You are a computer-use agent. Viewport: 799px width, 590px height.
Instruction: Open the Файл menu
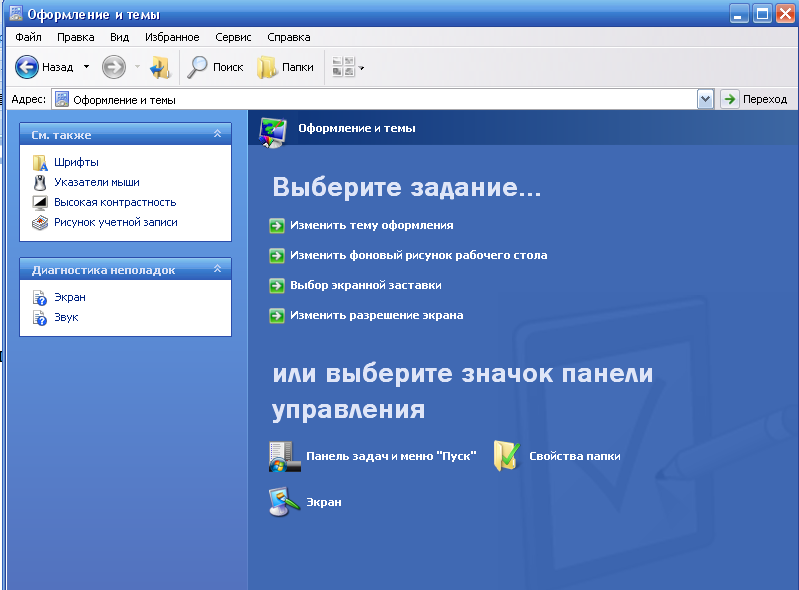click(29, 37)
